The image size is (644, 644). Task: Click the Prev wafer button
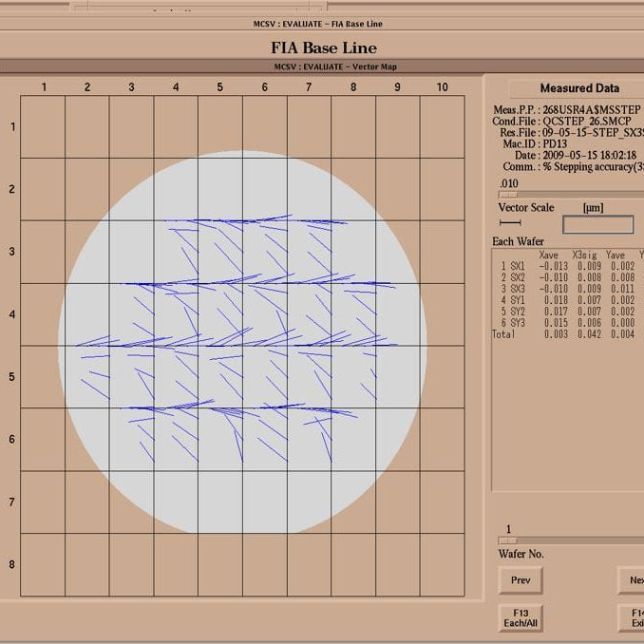click(x=521, y=580)
